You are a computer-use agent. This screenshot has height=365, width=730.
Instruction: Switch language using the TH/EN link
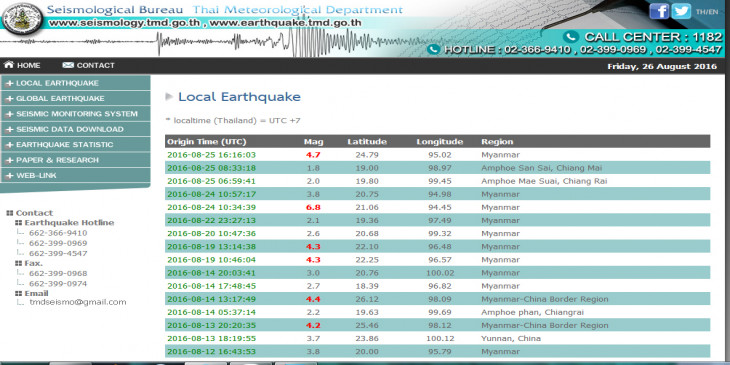coord(707,12)
